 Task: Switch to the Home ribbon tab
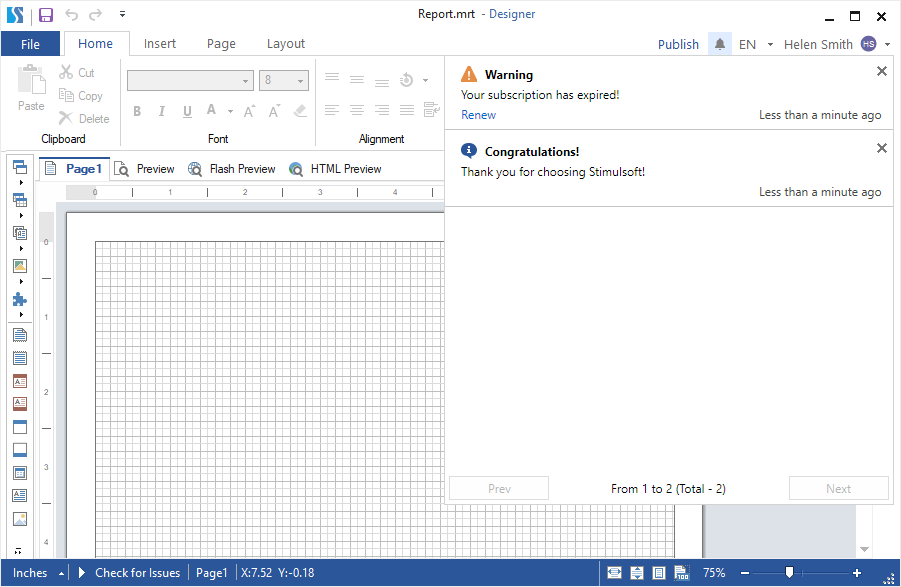click(95, 44)
